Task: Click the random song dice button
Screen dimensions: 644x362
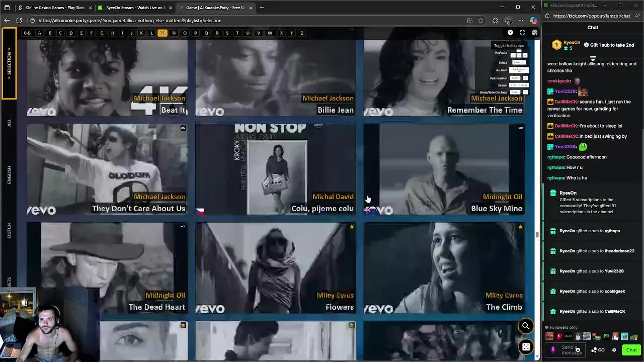Action: pyautogui.click(x=526, y=347)
